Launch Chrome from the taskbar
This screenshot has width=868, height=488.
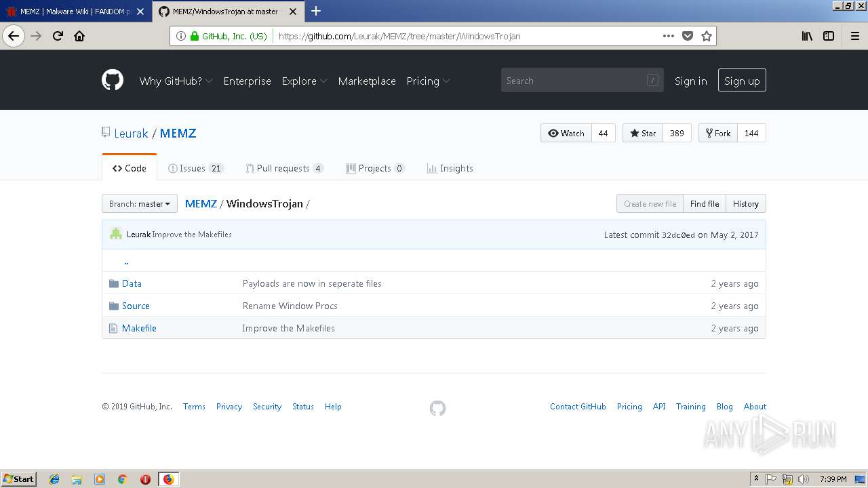122,479
